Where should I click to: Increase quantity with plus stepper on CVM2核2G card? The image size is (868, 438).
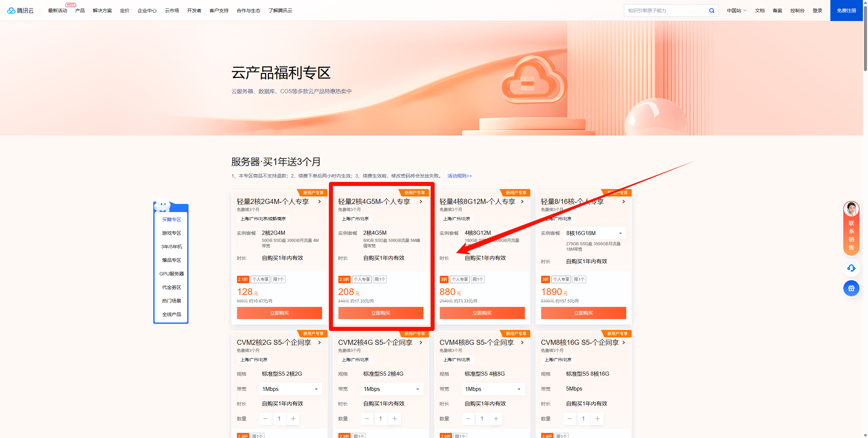[293, 419]
